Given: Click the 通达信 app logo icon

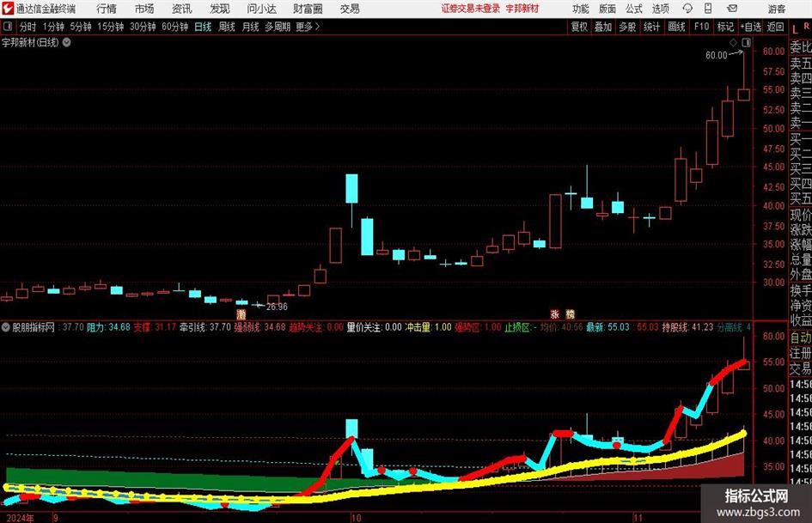Looking at the screenshot, I should tap(8, 9).
